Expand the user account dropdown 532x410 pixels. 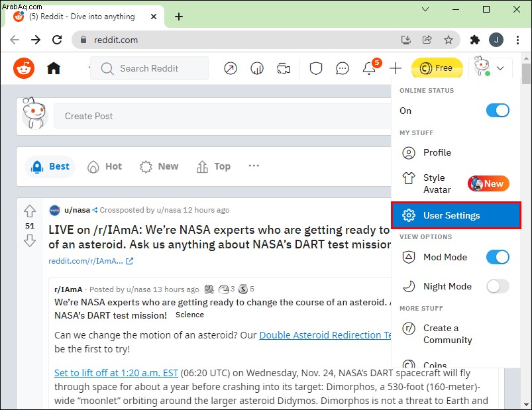pos(490,67)
